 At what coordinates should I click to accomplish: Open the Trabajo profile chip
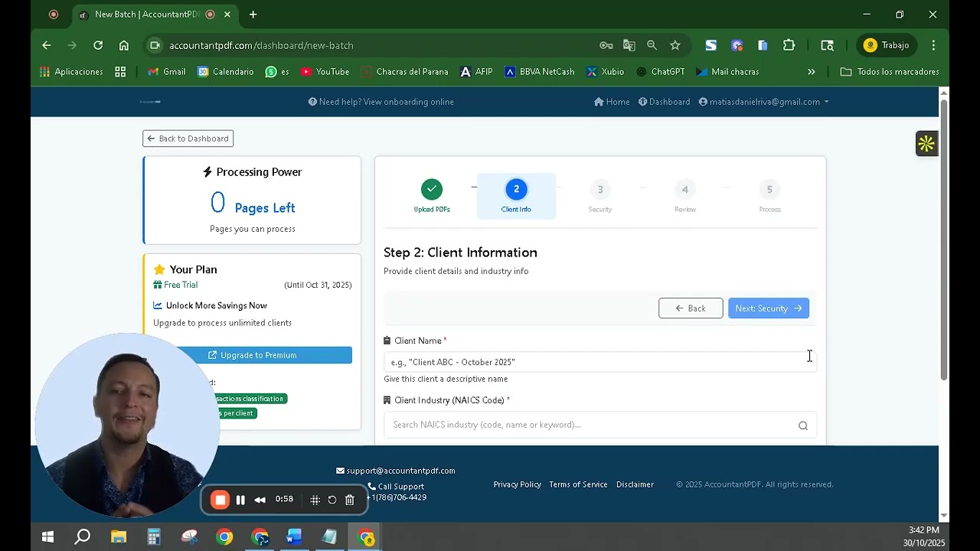[x=886, y=45]
